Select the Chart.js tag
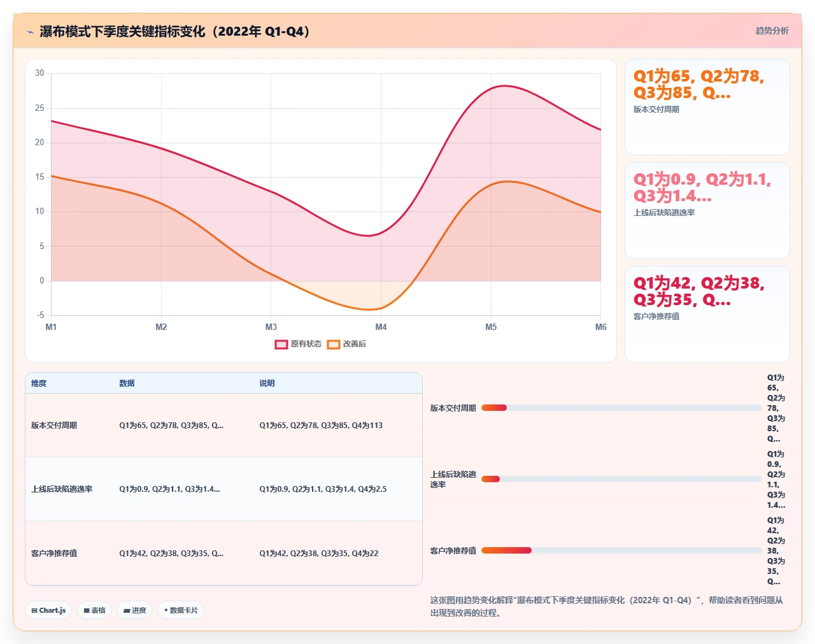The image size is (815, 644). (48, 610)
